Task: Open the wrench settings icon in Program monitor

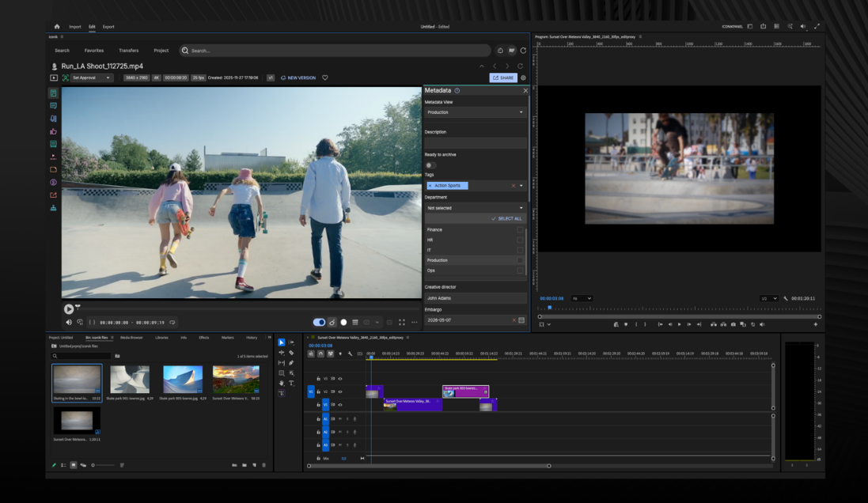Action: click(786, 298)
